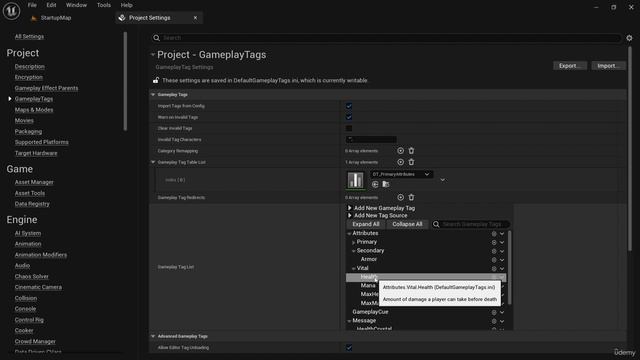This screenshot has height=360, width=640.
Task: Click the Attributes tag options circle icon
Action: tap(494, 234)
